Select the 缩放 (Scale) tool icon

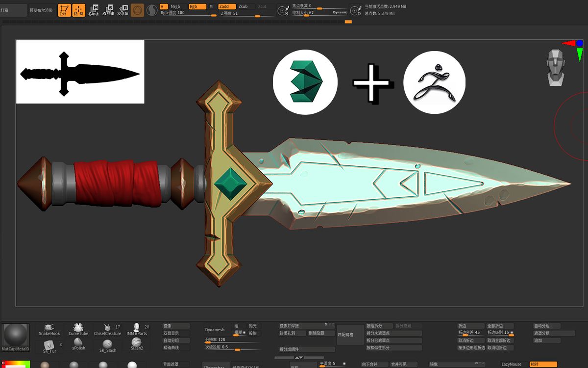(109, 9)
